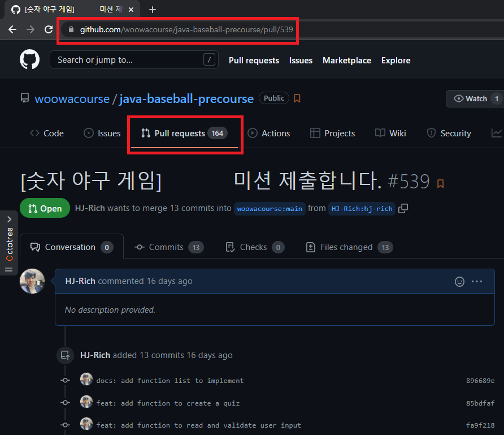Open Explore from the top navigation
504x435 pixels.
[396, 61]
